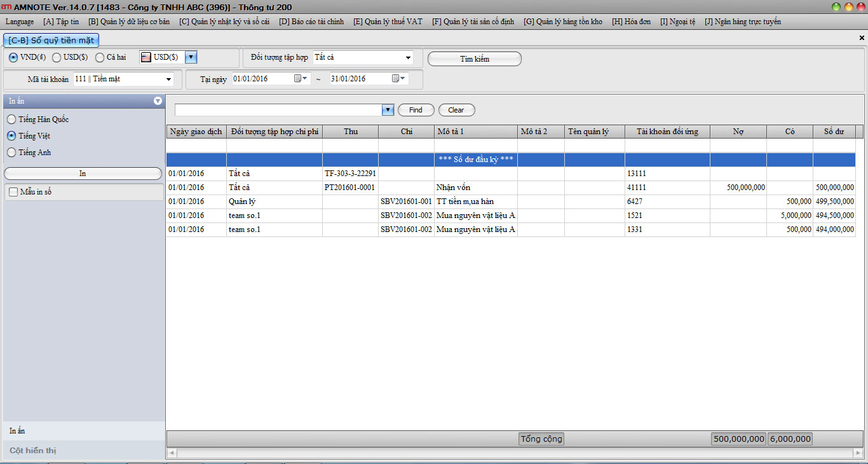Enable the Mẫu in sổ checkbox

(13, 192)
